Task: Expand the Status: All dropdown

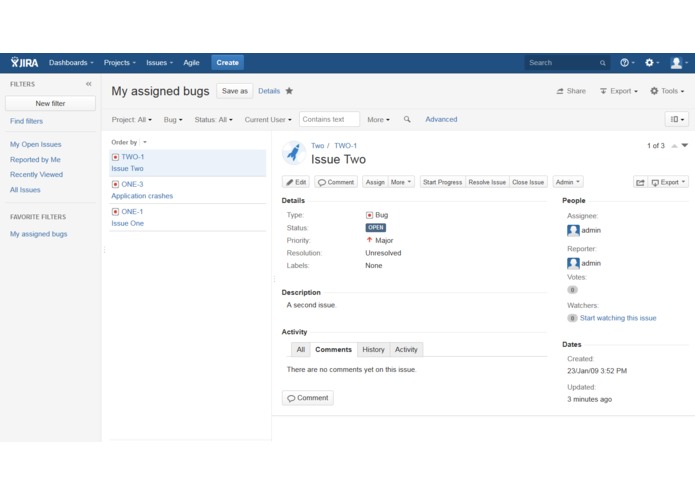Action: click(x=213, y=120)
